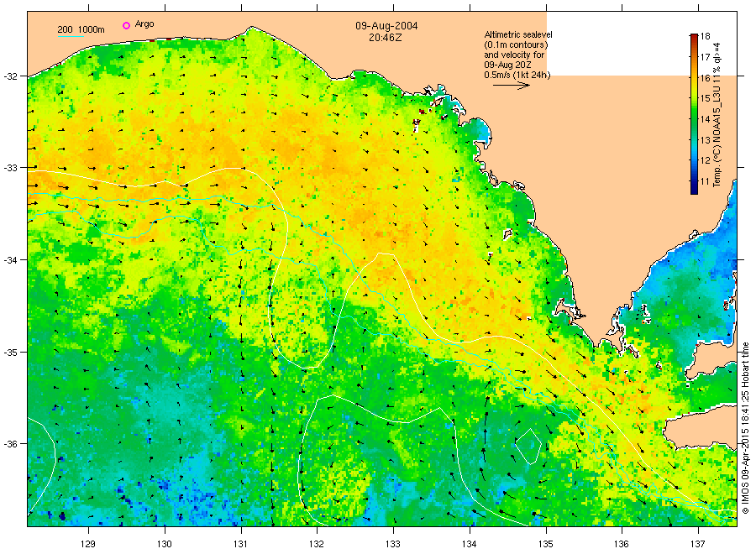Click the color bar value 14
Viewport: 756px width, 554px height.
point(706,119)
